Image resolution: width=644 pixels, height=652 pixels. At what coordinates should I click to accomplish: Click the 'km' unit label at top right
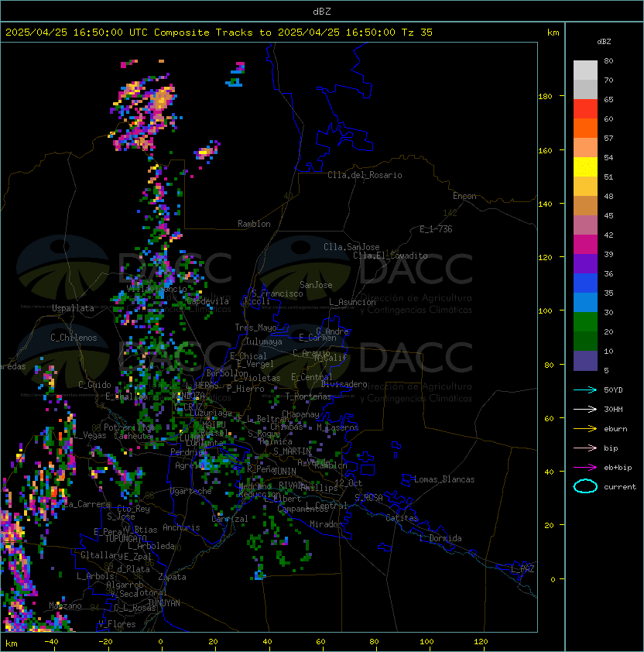pyautogui.click(x=553, y=33)
